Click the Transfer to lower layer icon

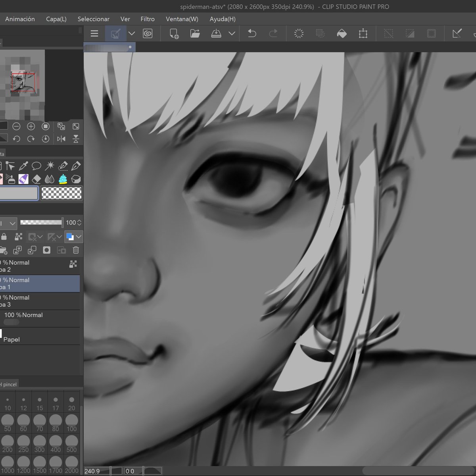click(x=17, y=250)
